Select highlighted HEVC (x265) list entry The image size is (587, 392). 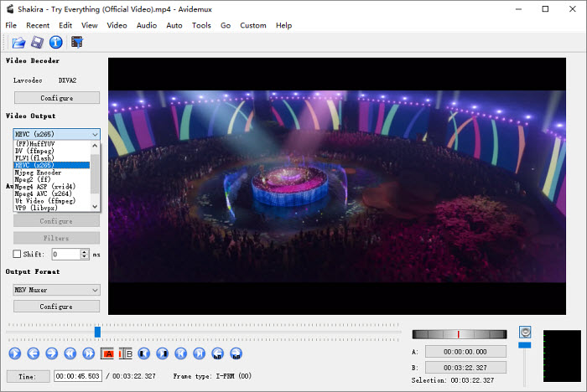52,165
